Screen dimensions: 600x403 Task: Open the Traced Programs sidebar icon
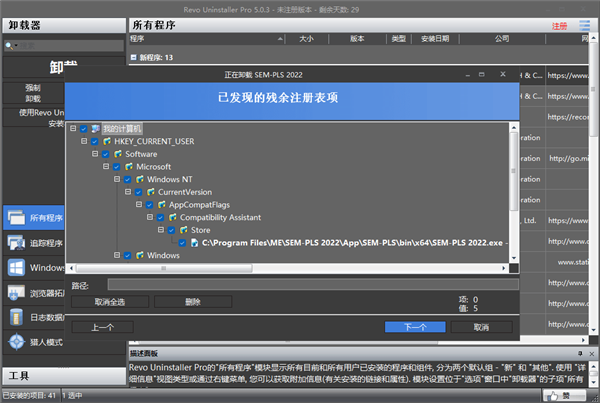pos(16,243)
